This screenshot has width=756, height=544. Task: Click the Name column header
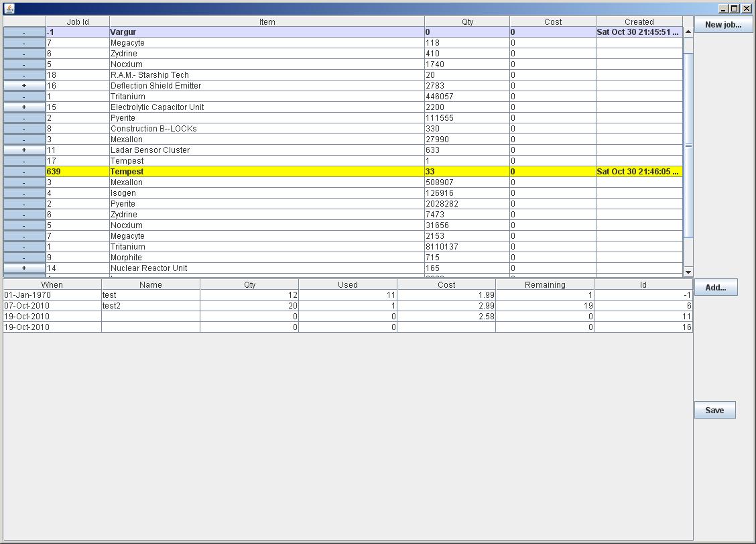pyautogui.click(x=150, y=284)
